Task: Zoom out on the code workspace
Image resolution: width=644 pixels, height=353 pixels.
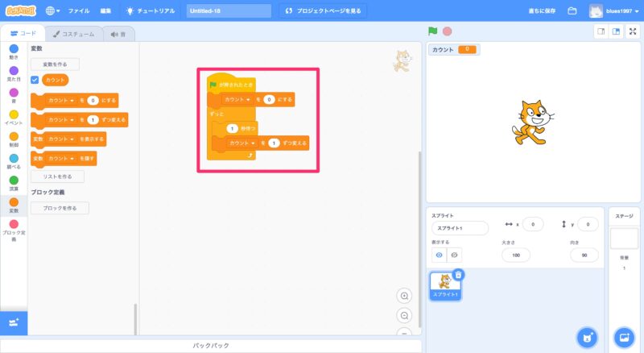Action: point(404,315)
